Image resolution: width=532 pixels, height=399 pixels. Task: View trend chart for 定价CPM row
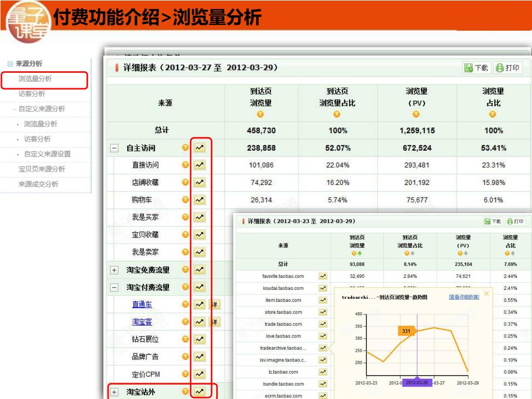[199, 374]
